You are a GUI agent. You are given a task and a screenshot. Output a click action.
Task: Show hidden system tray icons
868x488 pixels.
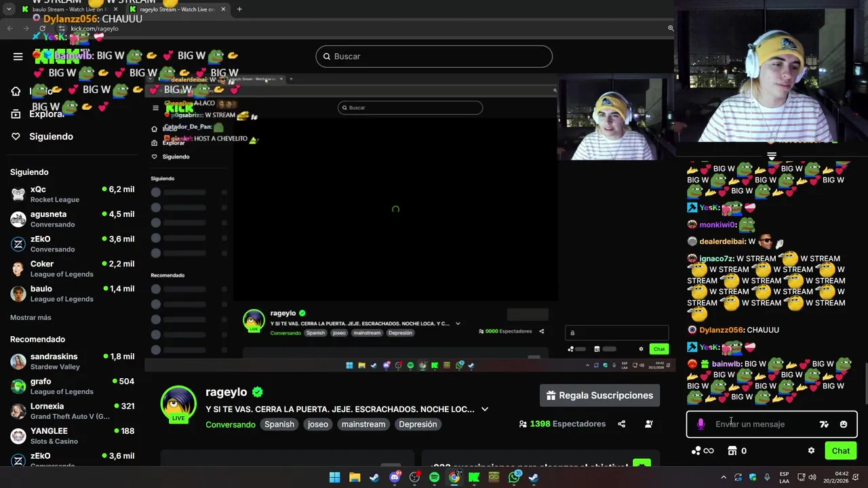(723, 477)
